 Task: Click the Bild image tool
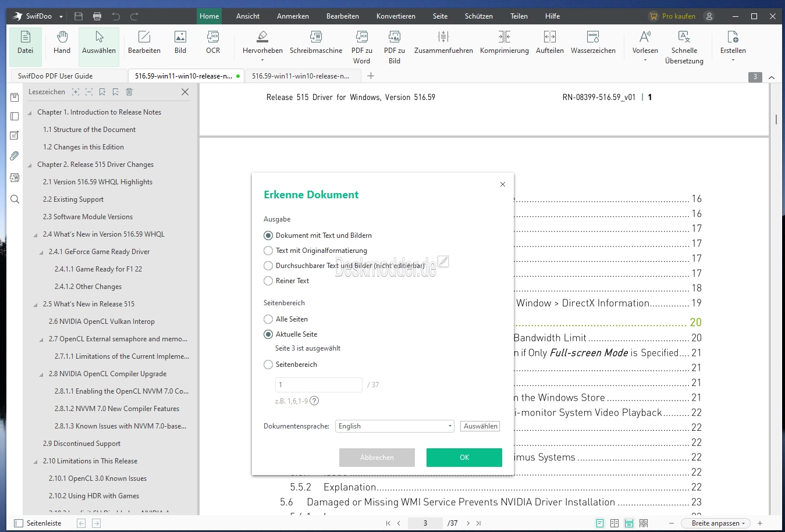180,44
